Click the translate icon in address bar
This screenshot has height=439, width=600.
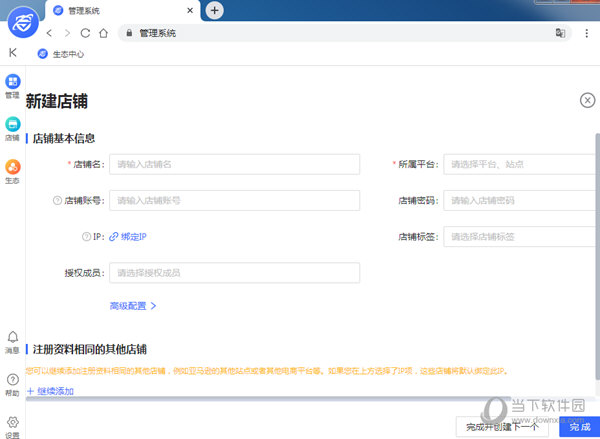coord(561,33)
